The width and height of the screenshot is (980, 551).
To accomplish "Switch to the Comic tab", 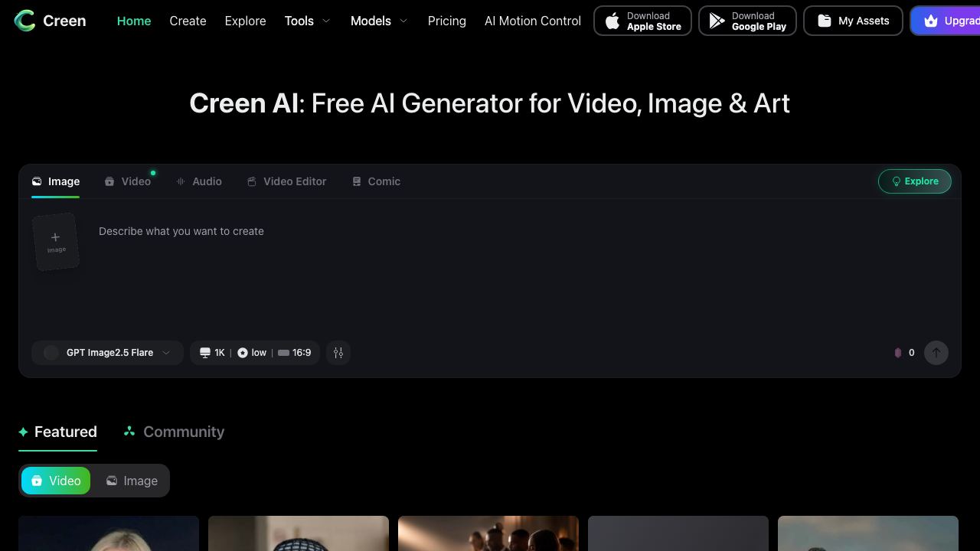I will coord(376,181).
